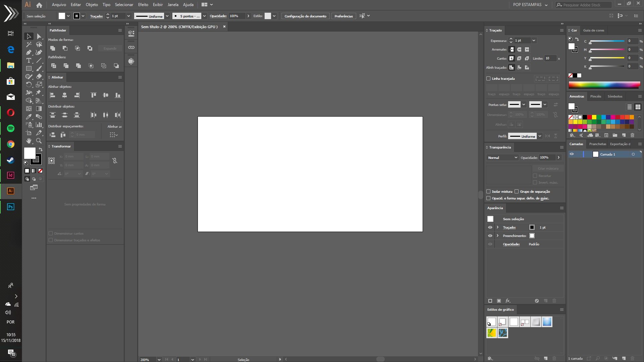This screenshot has height=362, width=644.
Task: Select the Hand tool
Action: click(x=29, y=141)
